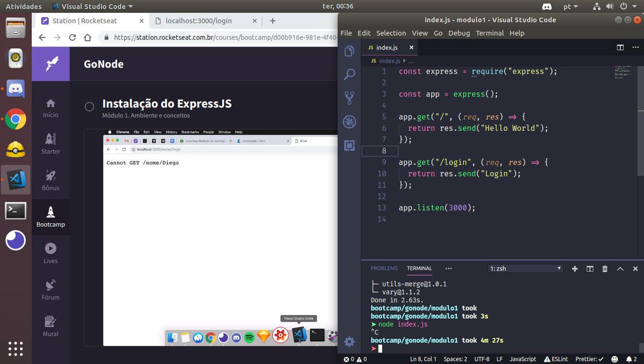
Task: Change encoding via UTF-8
Action: [482, 359]
